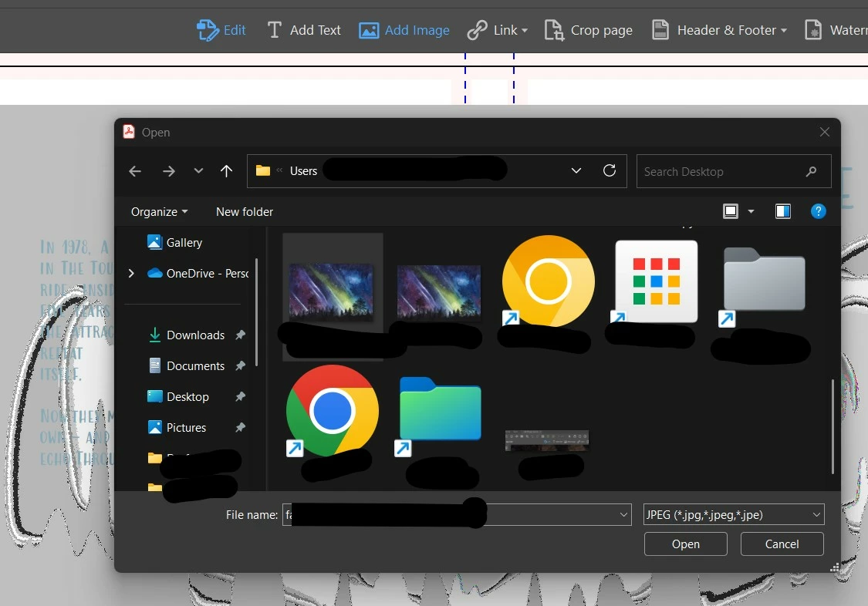Click the Cancel button

(782, 544)
